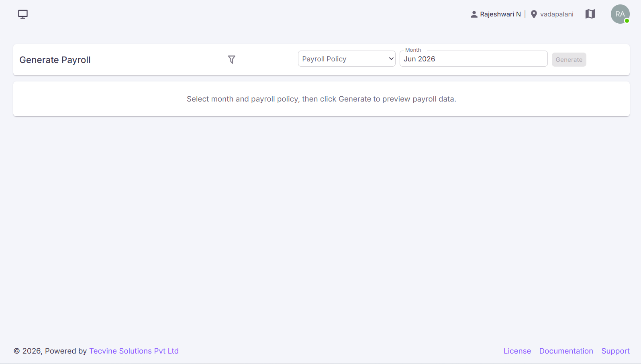Click the Month label above the date
The image size is (641, 364).
tap(413, 50)
